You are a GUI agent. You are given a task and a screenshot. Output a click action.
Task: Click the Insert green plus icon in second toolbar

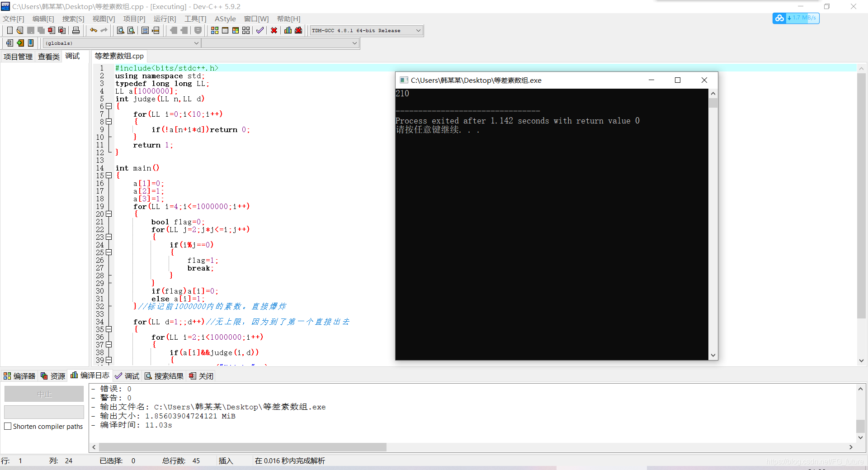pyautogui.click(x=20, y=43)
